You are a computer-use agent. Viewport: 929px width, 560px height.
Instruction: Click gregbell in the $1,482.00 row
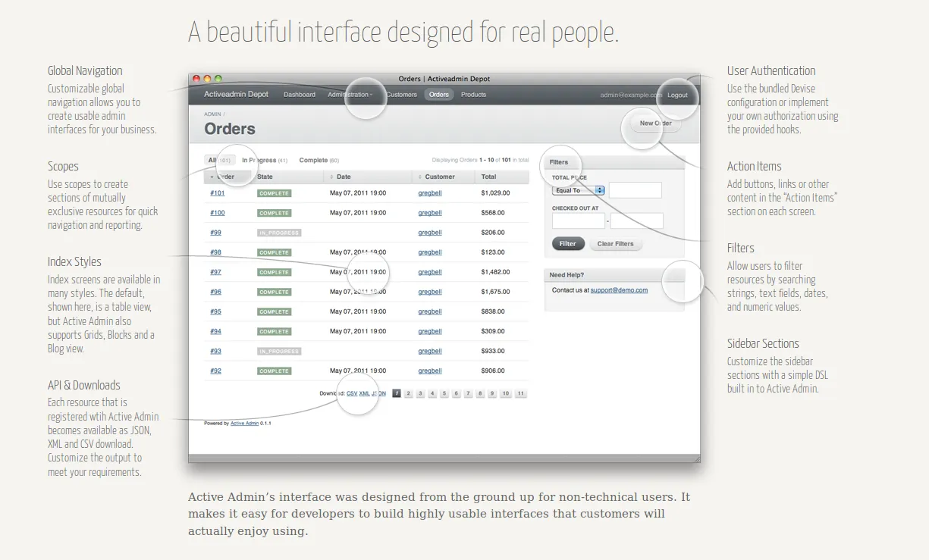(x=430, y=272)
